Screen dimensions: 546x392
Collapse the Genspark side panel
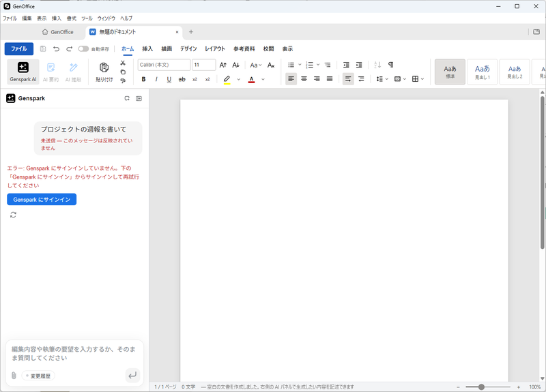click(139, 98)
